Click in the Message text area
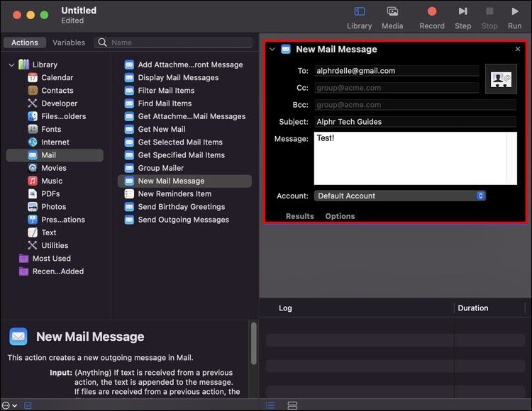This screenshot has width=532, height=411. [415, 158]
